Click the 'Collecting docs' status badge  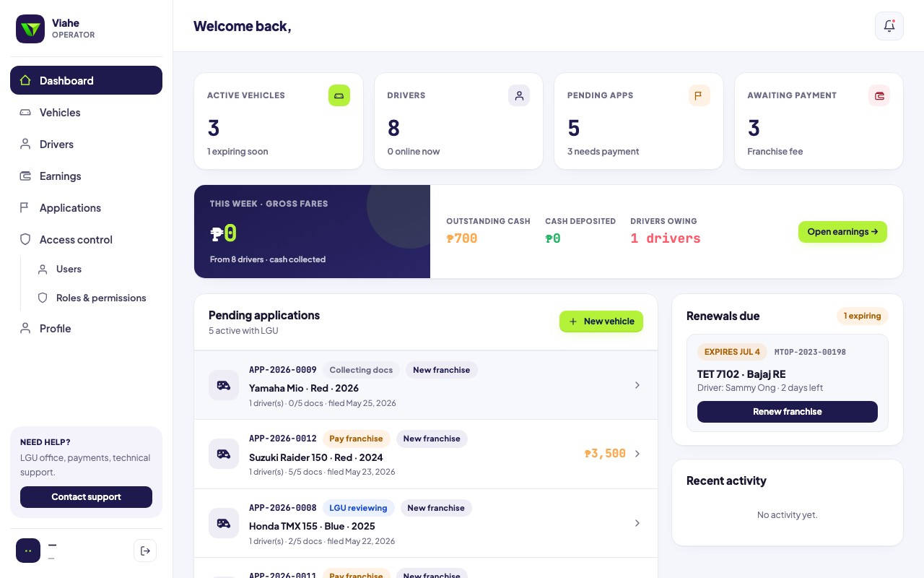[x=361, y=370]
